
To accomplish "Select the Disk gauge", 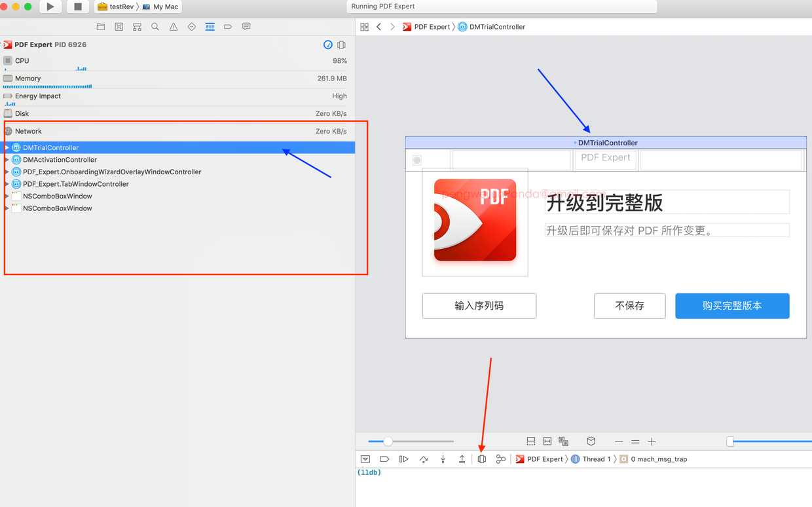I will tap(175, 114).
